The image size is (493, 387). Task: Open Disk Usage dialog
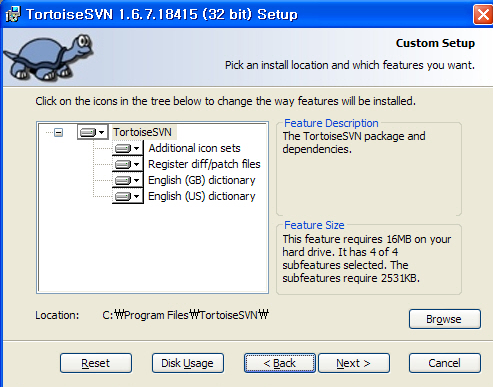click(188, 363)
